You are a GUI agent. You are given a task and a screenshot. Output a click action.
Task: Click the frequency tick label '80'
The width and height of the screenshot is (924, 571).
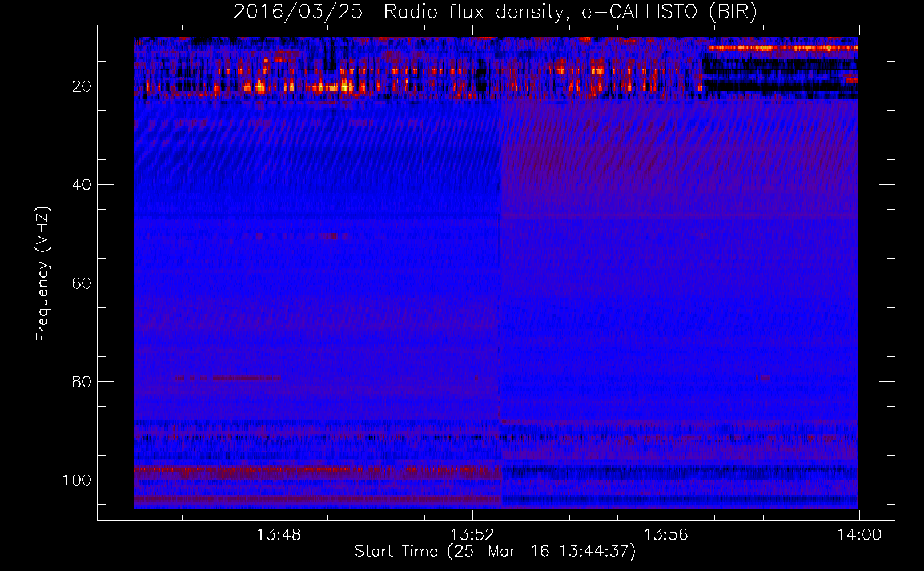pos(82,381)
